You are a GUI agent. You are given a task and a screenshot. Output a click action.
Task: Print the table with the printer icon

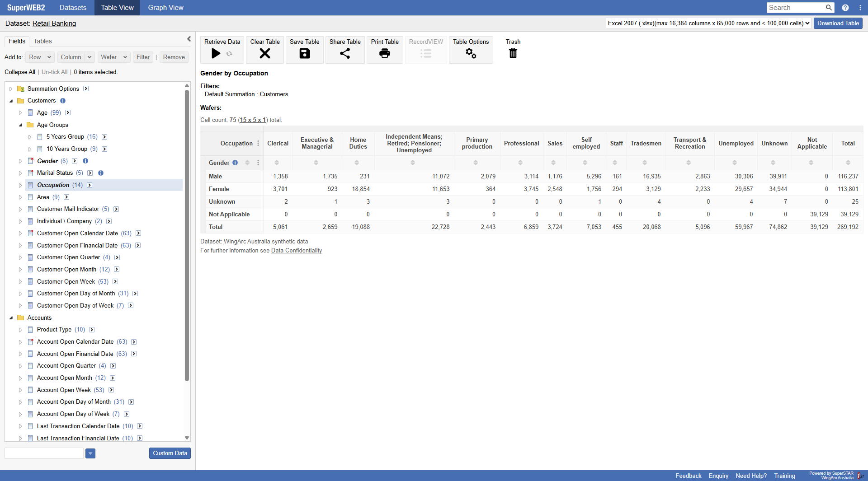(x=385, y=53)
